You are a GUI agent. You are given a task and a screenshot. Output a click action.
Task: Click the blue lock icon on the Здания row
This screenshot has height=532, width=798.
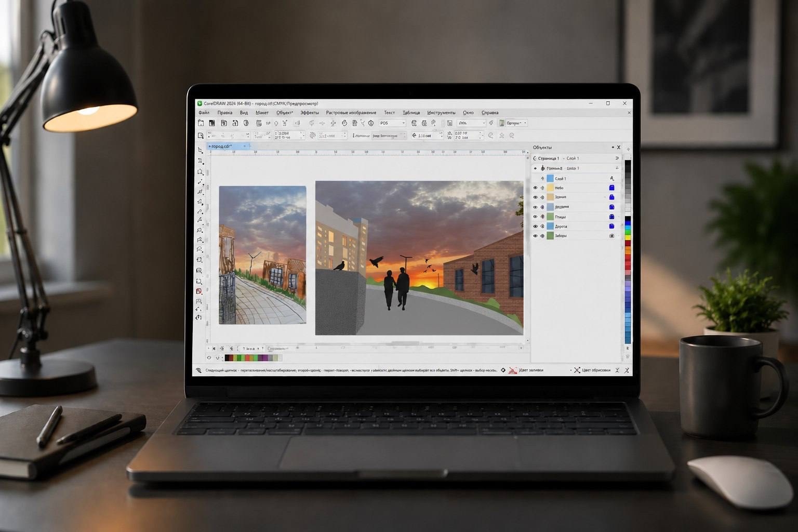click(x=612, y=197)
